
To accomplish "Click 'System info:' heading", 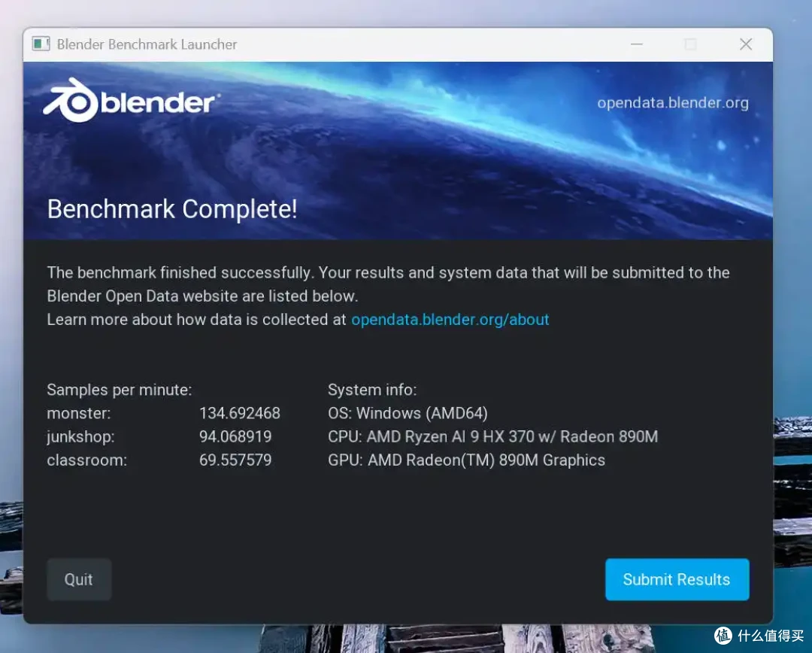I will pyautogui.click(x=372, y=390).
